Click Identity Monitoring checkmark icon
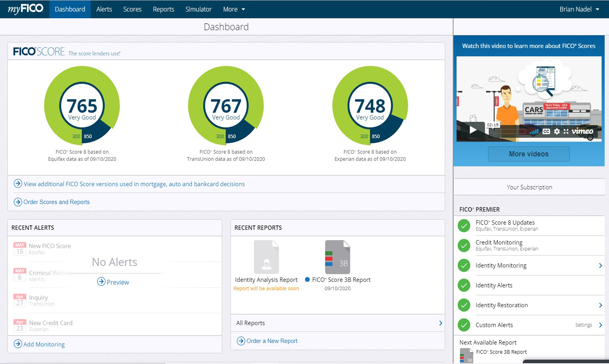This screenshot has width=609, height=364. pyautogui.click(x=464, y=265)
